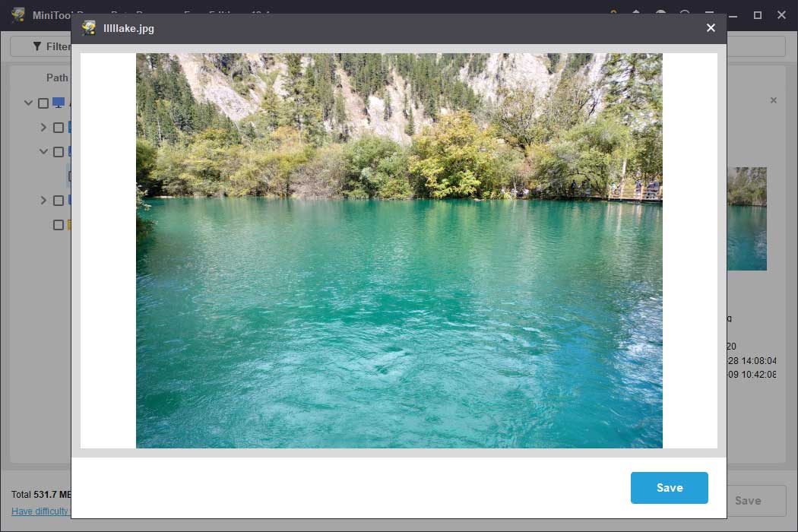Click the Total 531.7 MB status text

point(41,494)
